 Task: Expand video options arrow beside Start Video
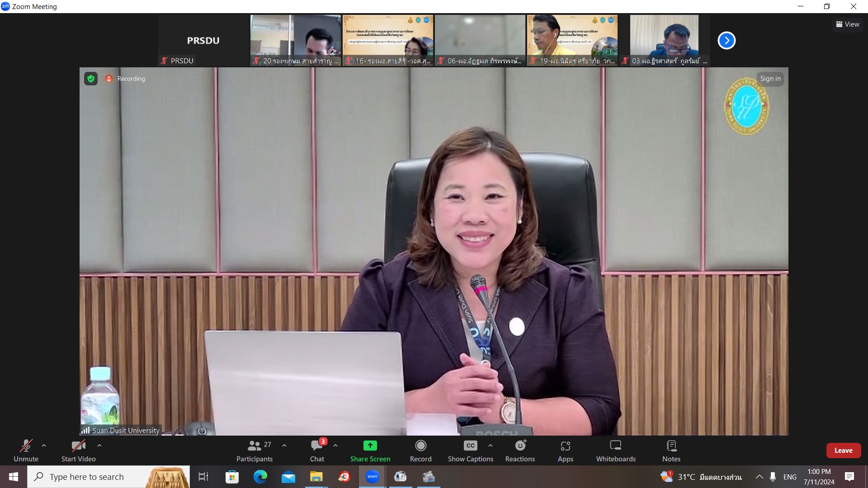(99, 446)
